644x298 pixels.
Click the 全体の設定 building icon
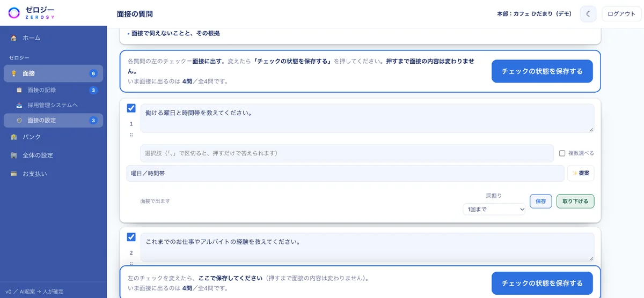[x=14, y=155]
